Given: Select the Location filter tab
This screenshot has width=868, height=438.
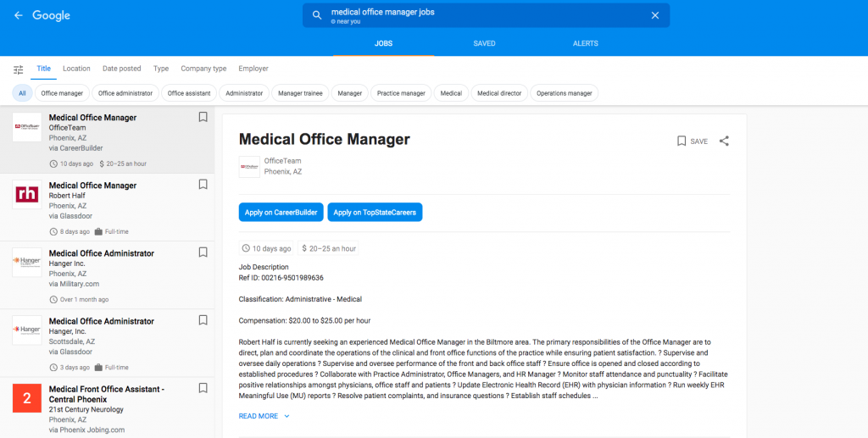Looking at the screenshot, I should [76, 69].
